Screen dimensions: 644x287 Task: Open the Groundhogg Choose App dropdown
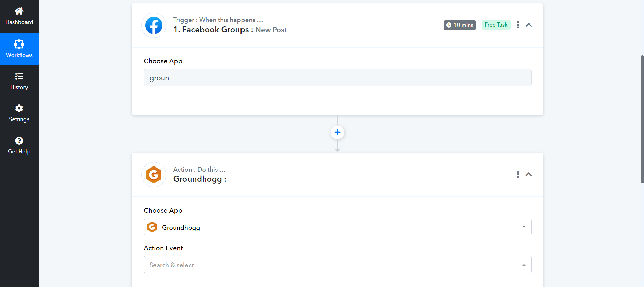tap(337, 227)
